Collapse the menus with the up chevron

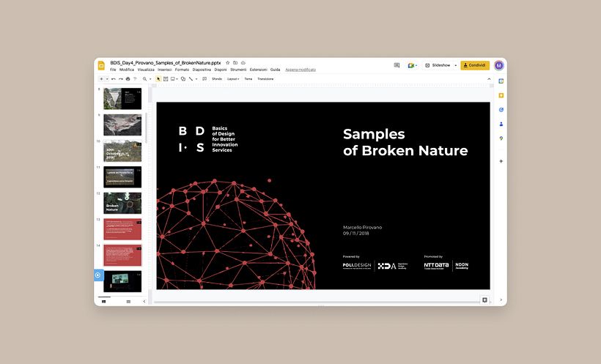click(x=489, y=79)
